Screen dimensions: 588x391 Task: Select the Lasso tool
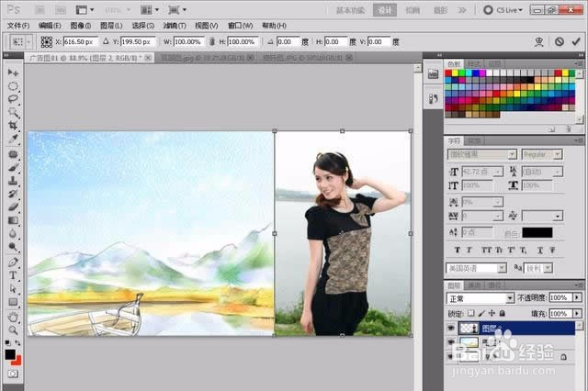(x=13, y=99)
